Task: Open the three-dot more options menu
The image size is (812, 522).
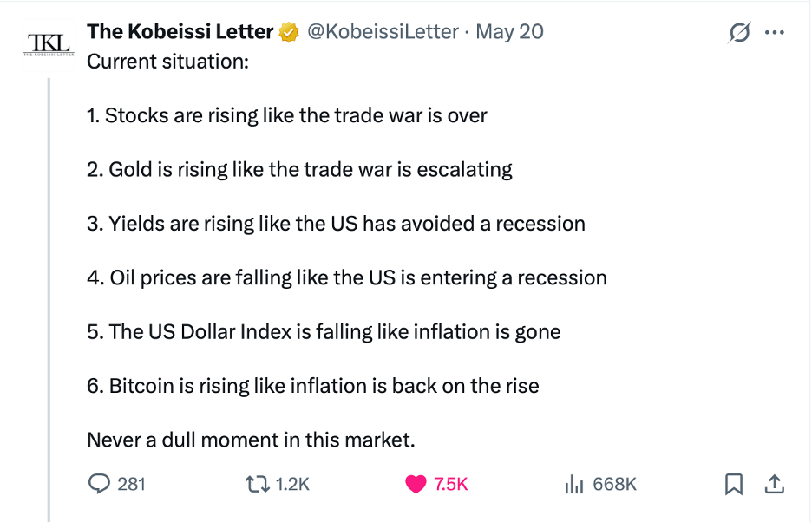Action: coord(774,33)
